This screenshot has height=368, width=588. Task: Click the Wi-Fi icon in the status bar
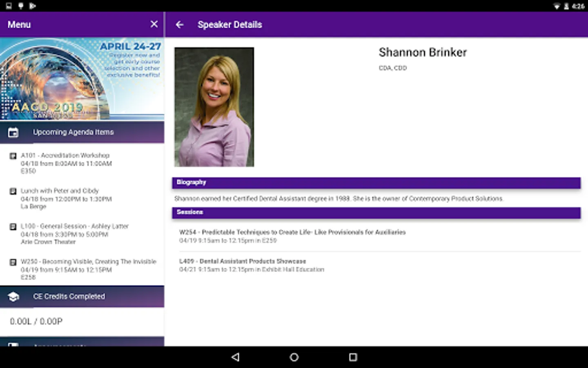tap(557, 6)
